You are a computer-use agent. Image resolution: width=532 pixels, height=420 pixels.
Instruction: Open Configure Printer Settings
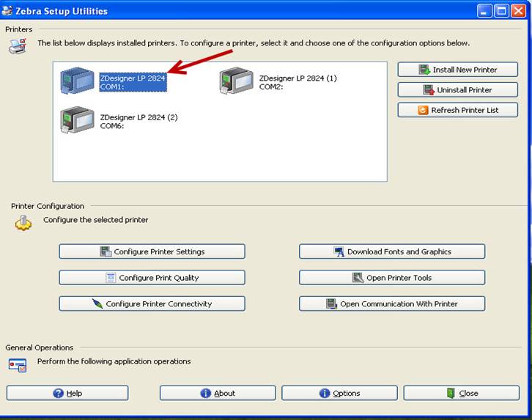coord(152,251)
